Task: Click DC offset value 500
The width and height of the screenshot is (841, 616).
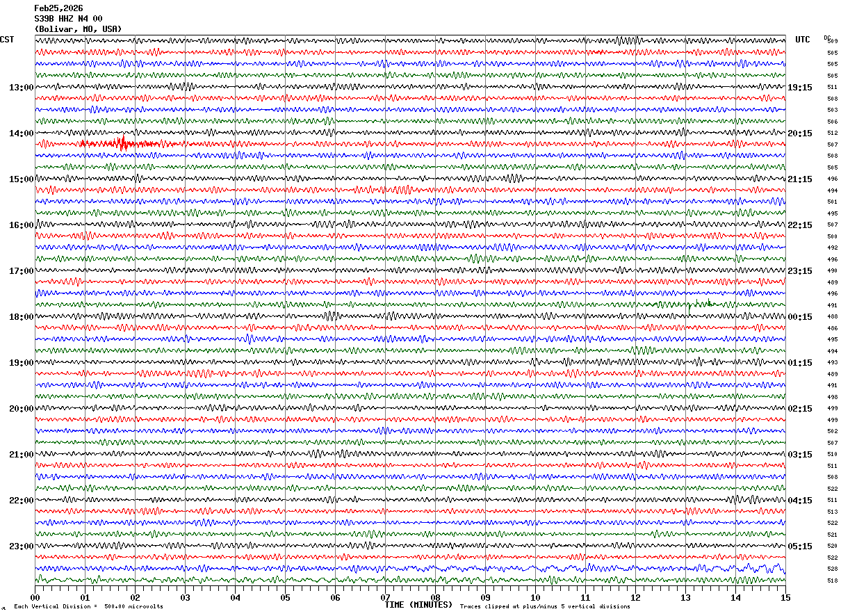Action: click(x=832, y=236)
